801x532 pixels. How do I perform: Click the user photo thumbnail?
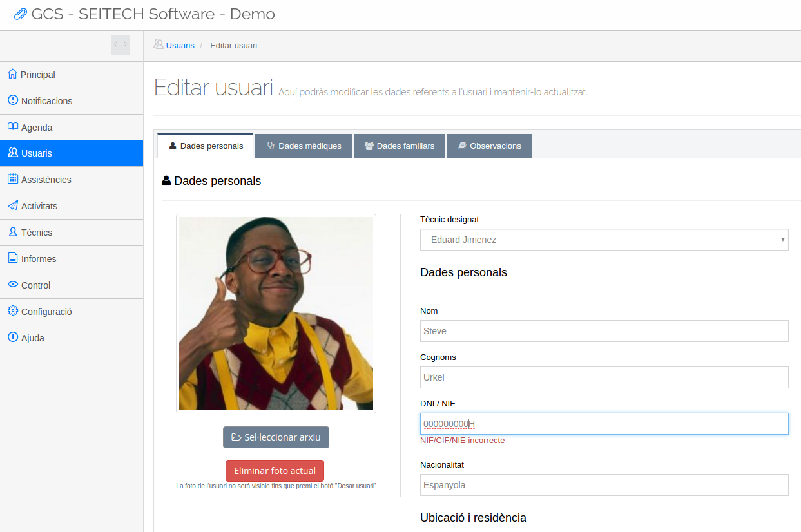click(x=276, y=314)
